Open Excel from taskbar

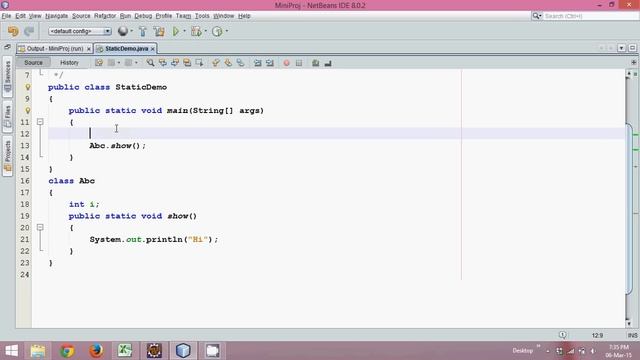click(x=125, y=351)
